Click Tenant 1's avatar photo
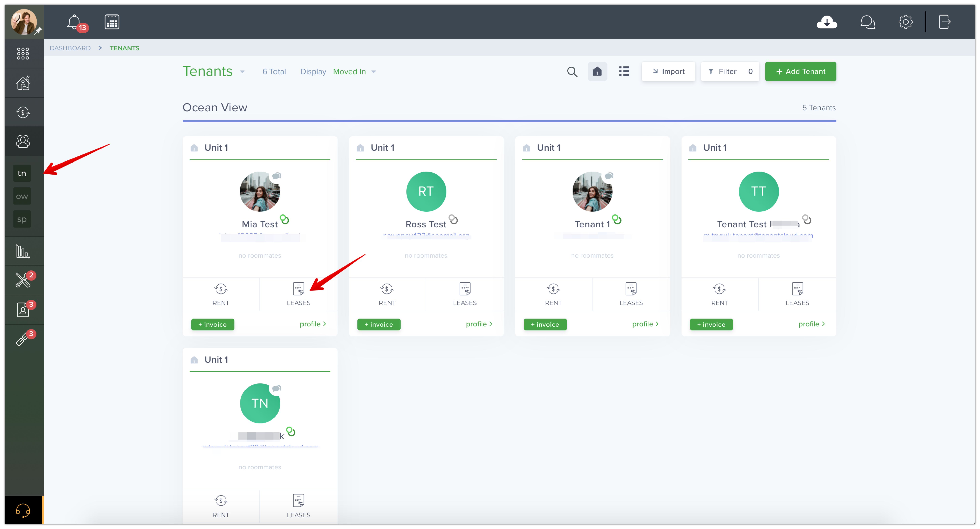This screenshot has width=980, height=529. pos(592,192)
